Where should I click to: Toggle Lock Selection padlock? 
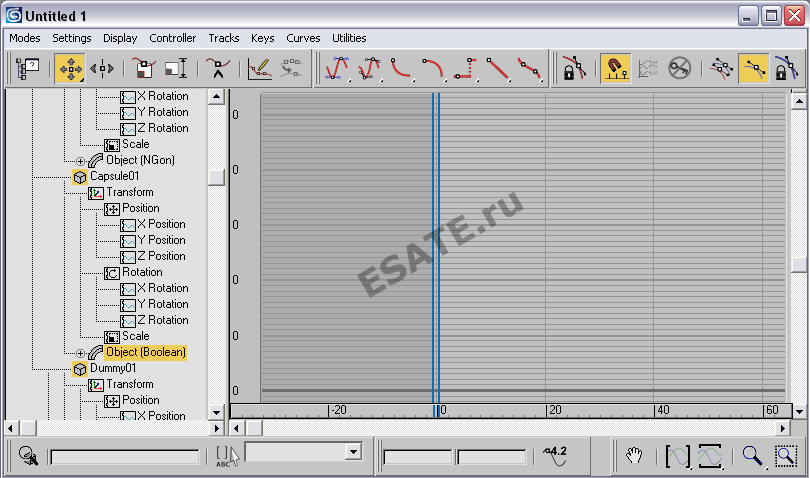point(573,68)
